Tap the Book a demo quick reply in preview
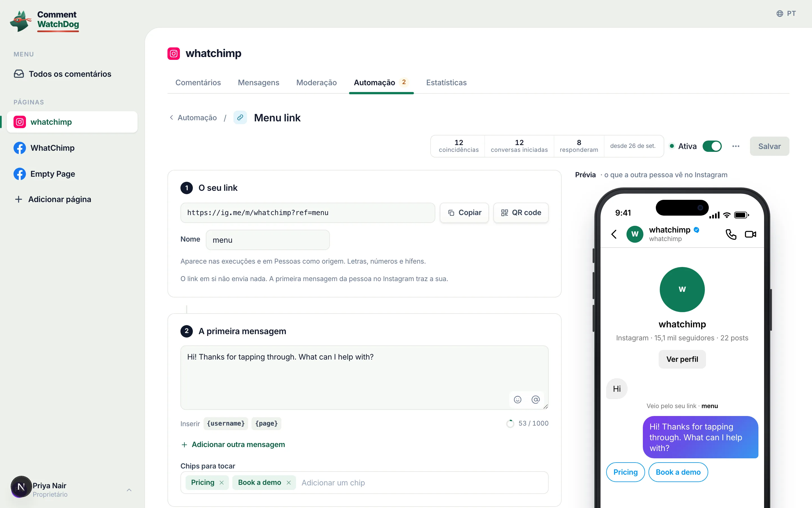 (x=678, y=472)
